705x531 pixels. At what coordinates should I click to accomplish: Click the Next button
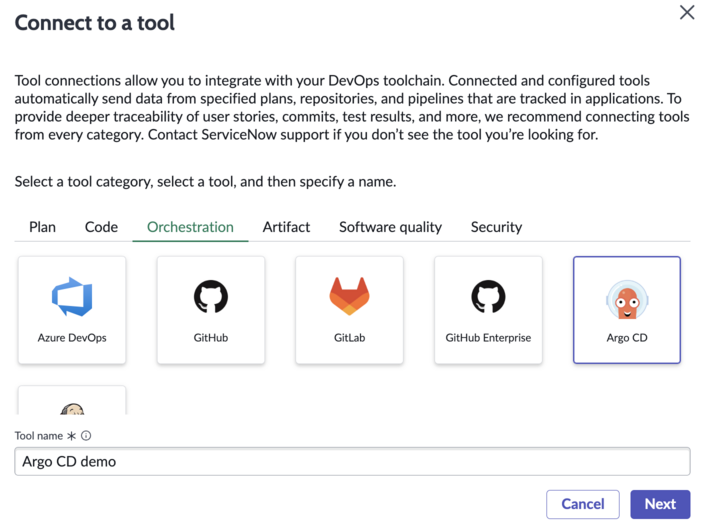coord(660,504)
